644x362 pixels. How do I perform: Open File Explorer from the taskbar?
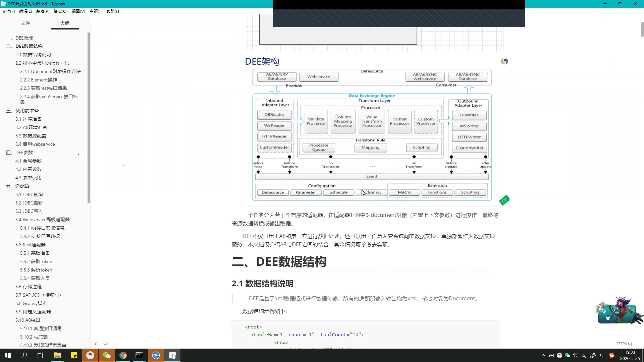tap(57, 355)
